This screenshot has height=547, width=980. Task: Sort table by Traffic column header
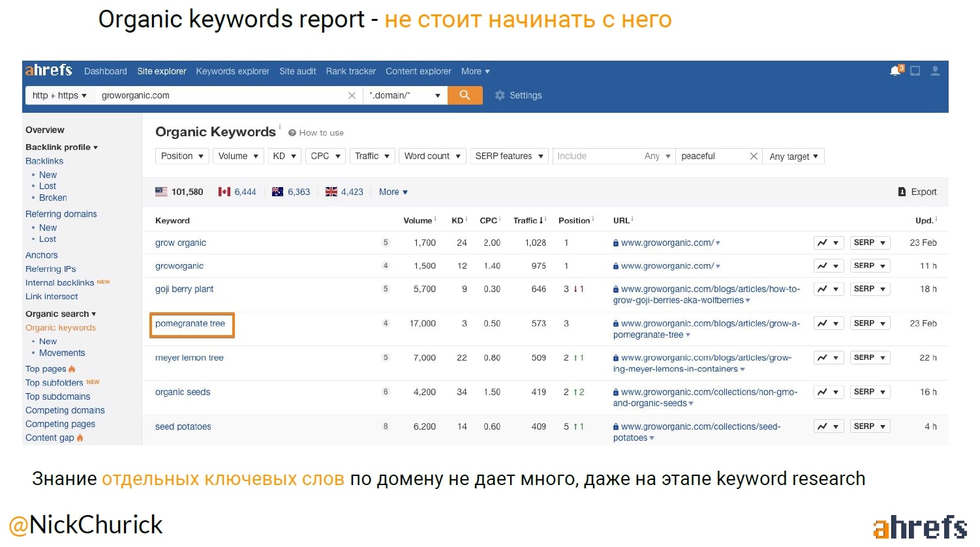click(x=528, y=220)
